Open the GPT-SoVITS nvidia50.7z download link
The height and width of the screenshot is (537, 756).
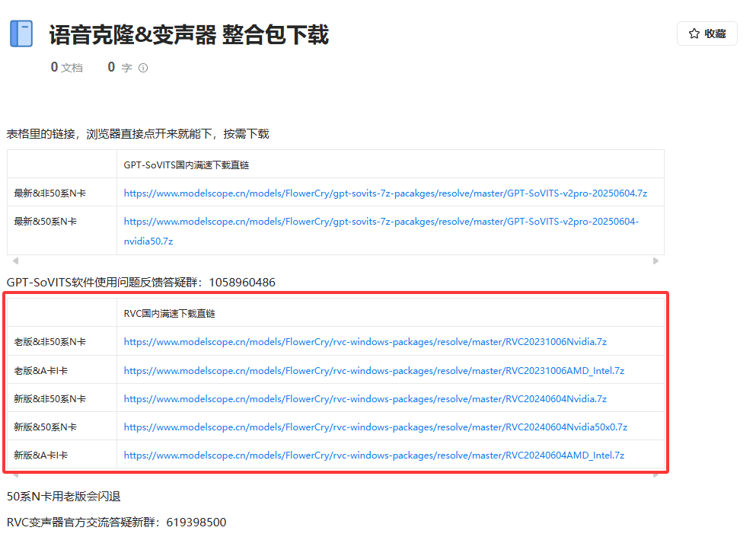pyautogui.click(x=381, y=222)
